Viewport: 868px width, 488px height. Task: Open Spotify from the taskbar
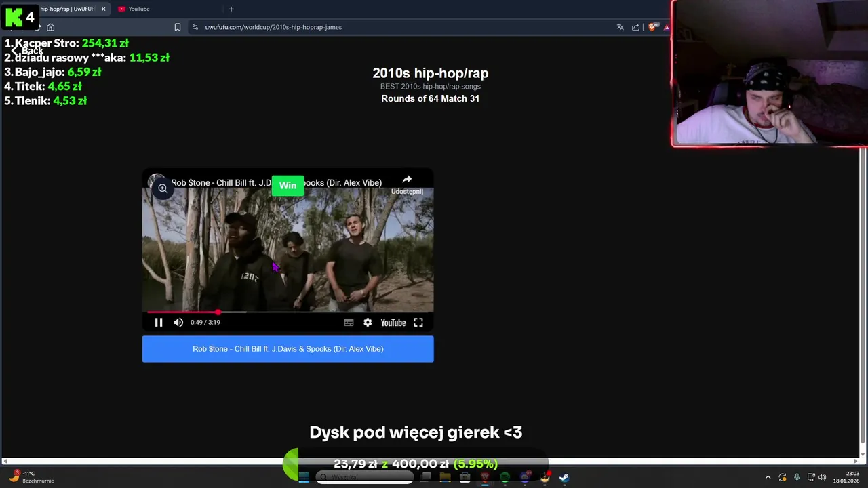point(505,477)
